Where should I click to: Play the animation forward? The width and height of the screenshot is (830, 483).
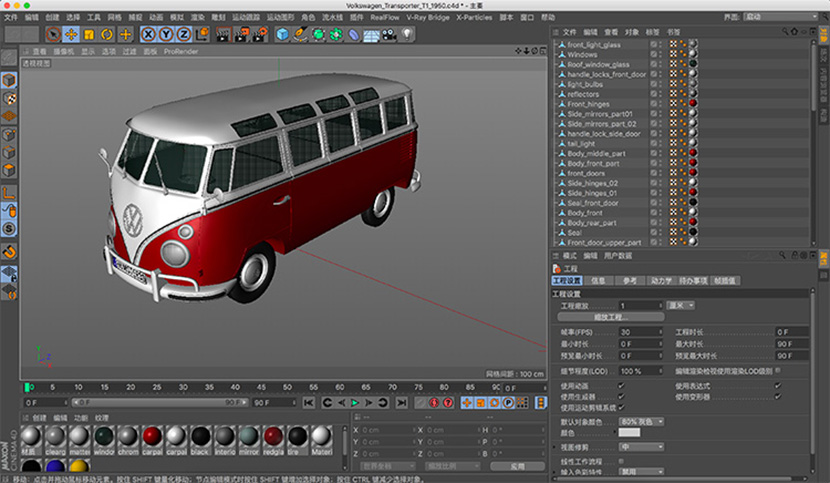pos(355,403)
